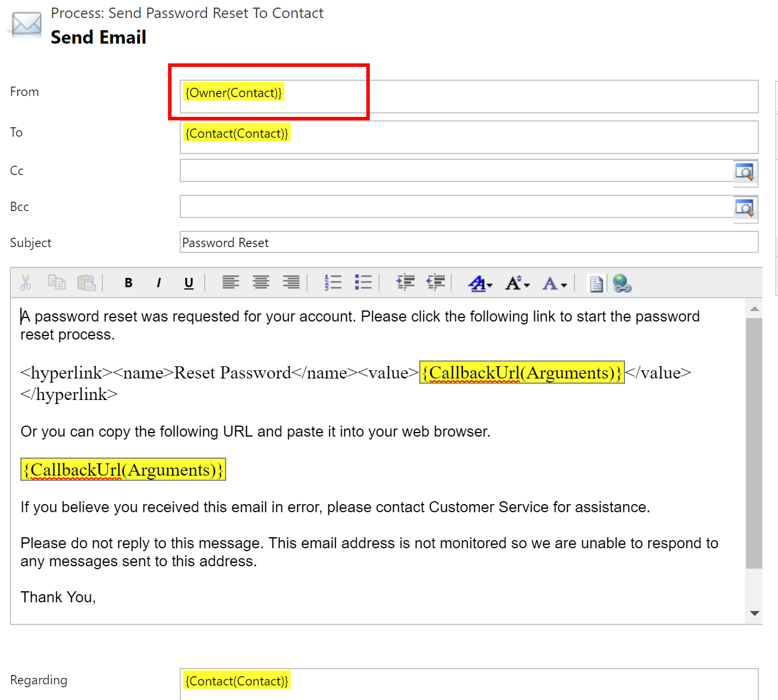The height and width of the screenshot is (700, 778).
Task: Click the first indent toolbar icon
Action: click(x=405, y=283)
